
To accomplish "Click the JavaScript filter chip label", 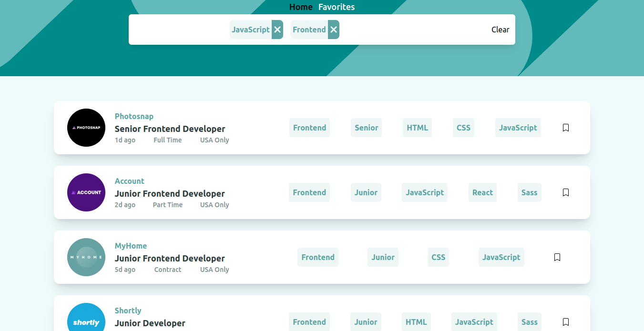I will [251, 30].
